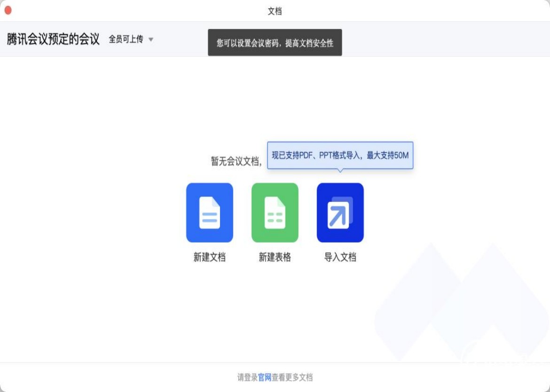Image resolution: width=550 pixels, height=392 pixels.
Task: Click the 新建表格 label text
Action: [x=275, y=258]
